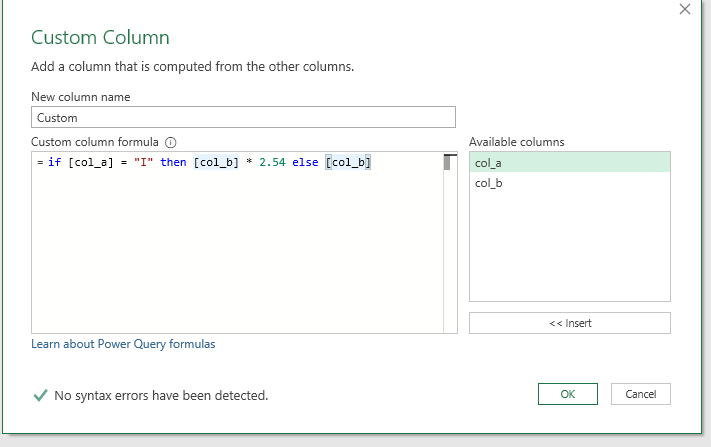Confirm with the OK button
This screenshot has width=711, height=447.
click(568, 394)
